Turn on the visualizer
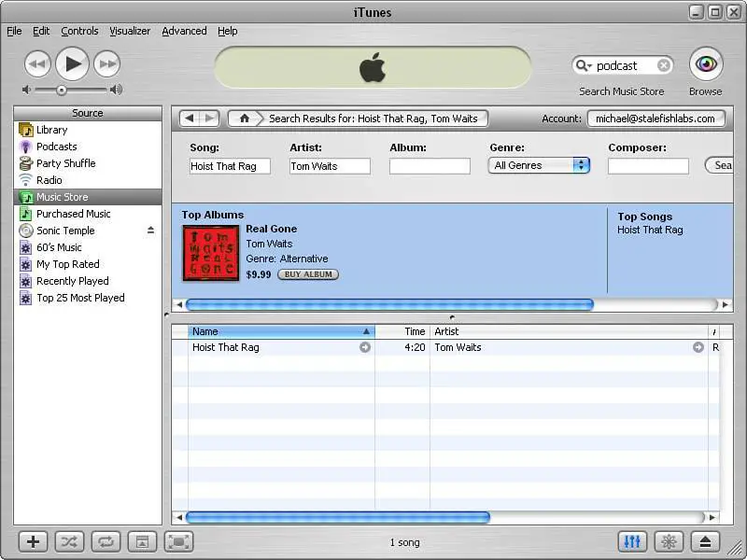747x560 pixels. pyautogui.click(x=669, y=541)
